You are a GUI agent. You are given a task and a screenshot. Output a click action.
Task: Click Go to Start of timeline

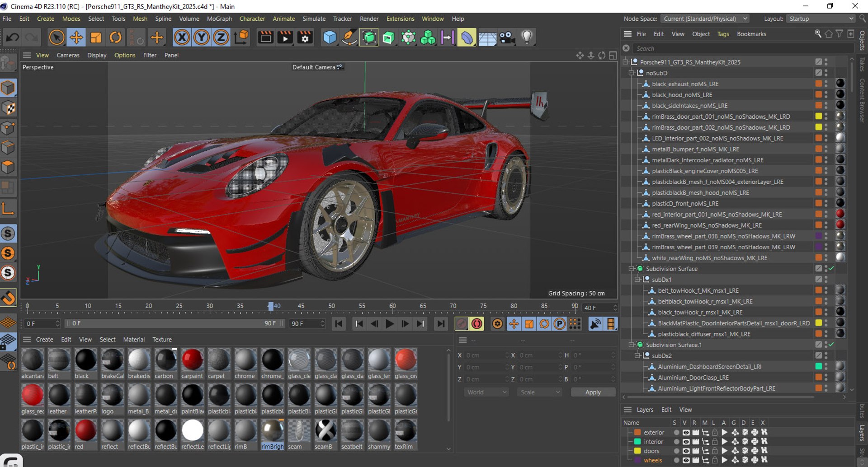click(338, 323)
